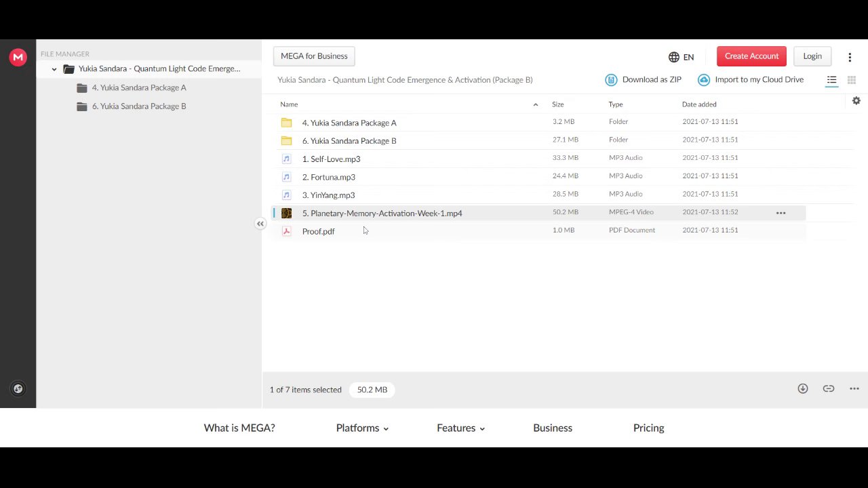Click the audio icon for Fortuna.mp3
868x488 pixels.
286,177
